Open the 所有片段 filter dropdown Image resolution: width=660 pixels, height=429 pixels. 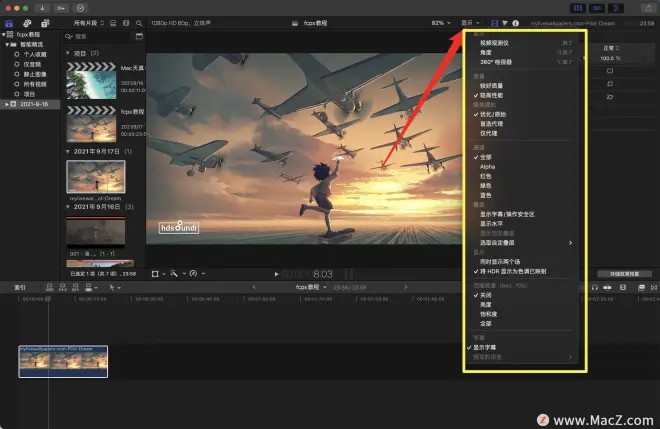(x=88, y=23)
